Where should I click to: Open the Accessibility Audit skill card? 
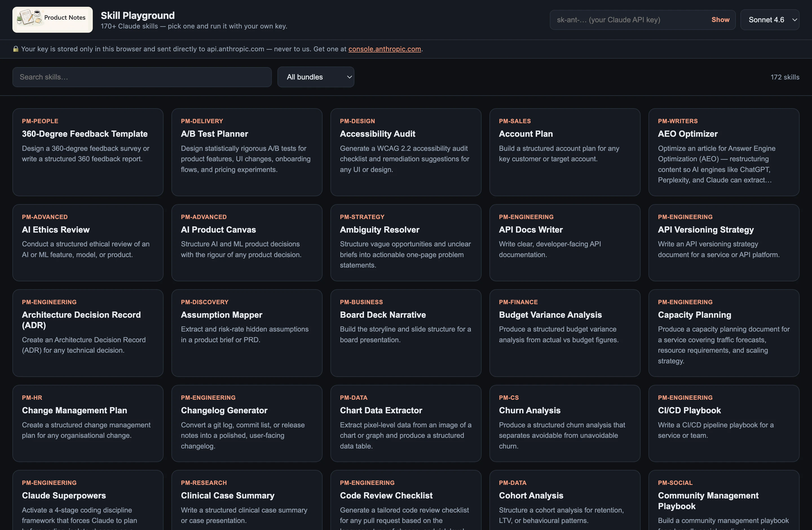(x=406, y=152)
